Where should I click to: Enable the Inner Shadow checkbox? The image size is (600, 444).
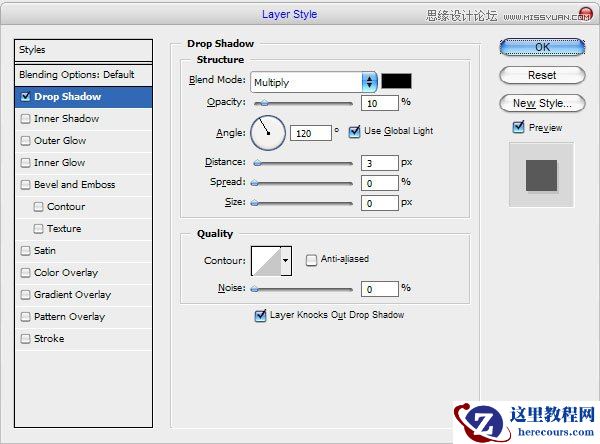[26, 119]
